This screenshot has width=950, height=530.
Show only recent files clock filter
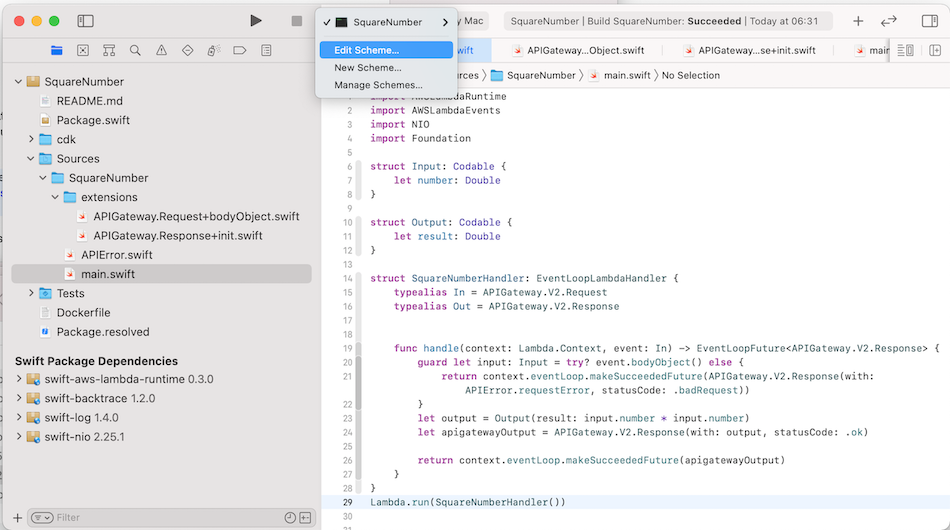290,517
